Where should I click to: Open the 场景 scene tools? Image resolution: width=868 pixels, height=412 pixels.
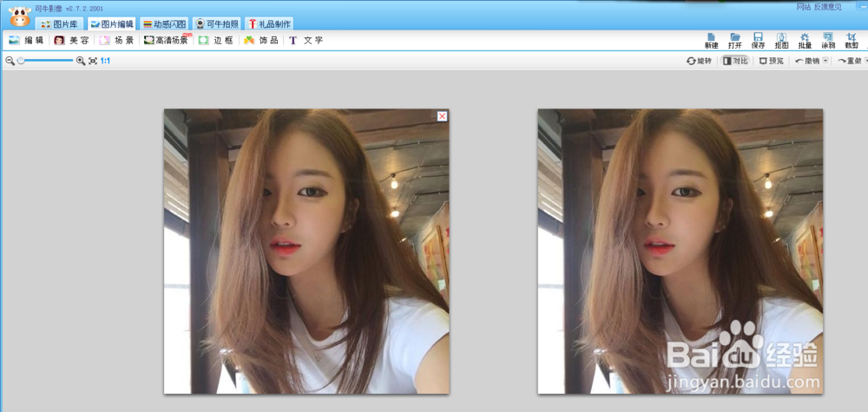[117, 41]
